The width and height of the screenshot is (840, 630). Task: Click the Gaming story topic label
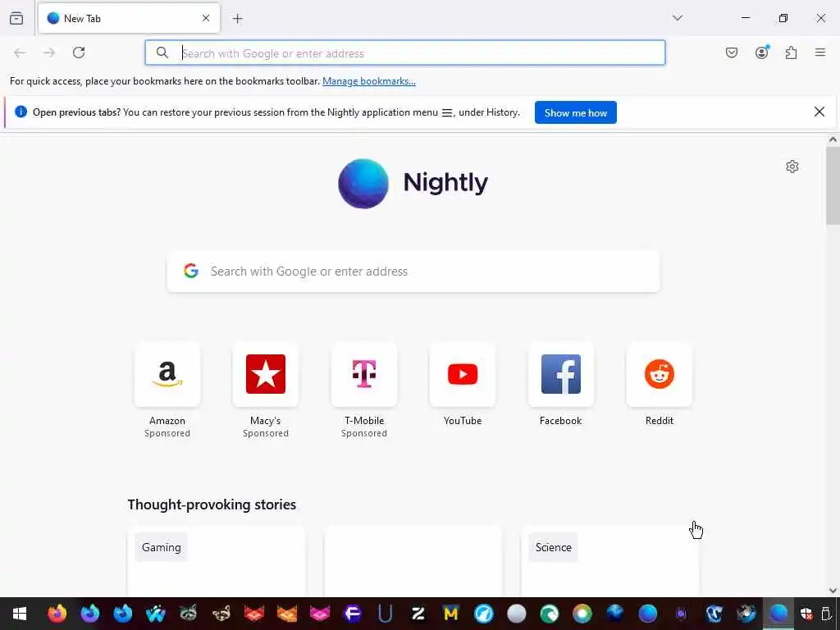(x=162, y=547)
